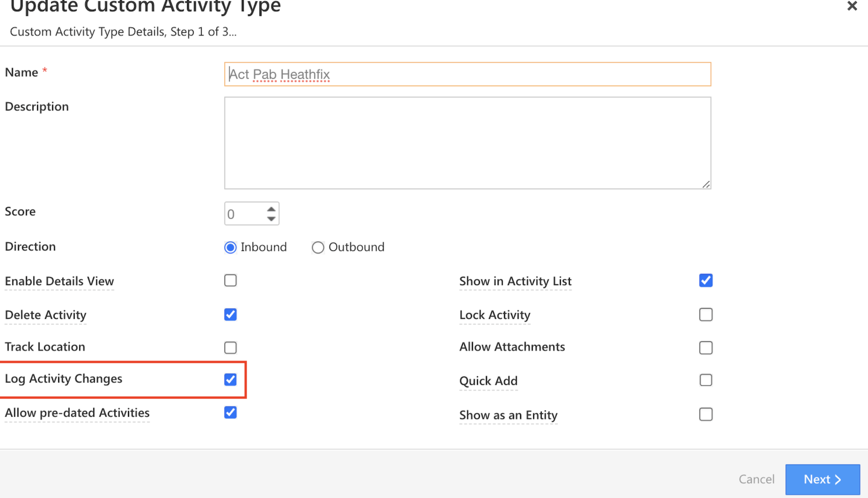The height and width of the screenshot is (498, 868).
Task: Enable the Details View checkbox
Action: click(x=231, y=281)
